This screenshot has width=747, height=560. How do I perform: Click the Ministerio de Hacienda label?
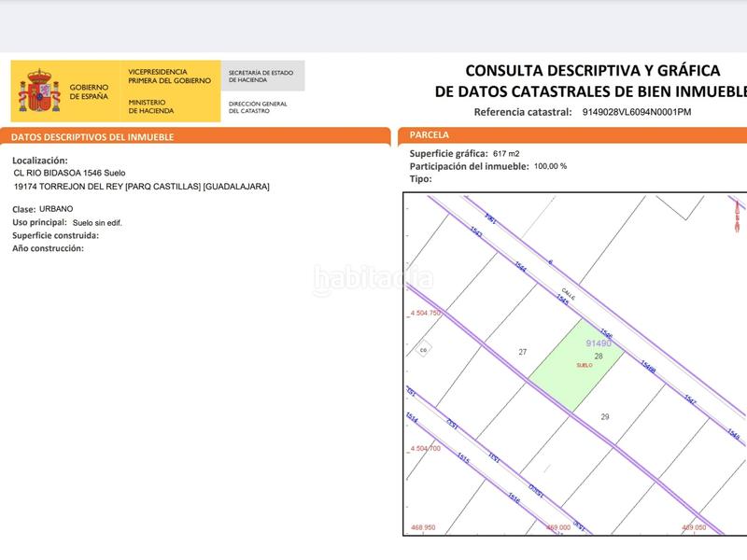(149, 106)
